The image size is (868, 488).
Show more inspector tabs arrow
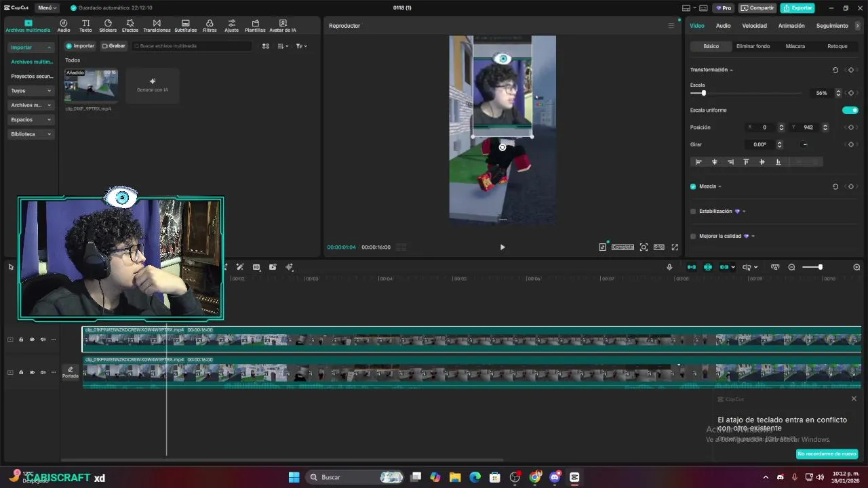[858, 26]
